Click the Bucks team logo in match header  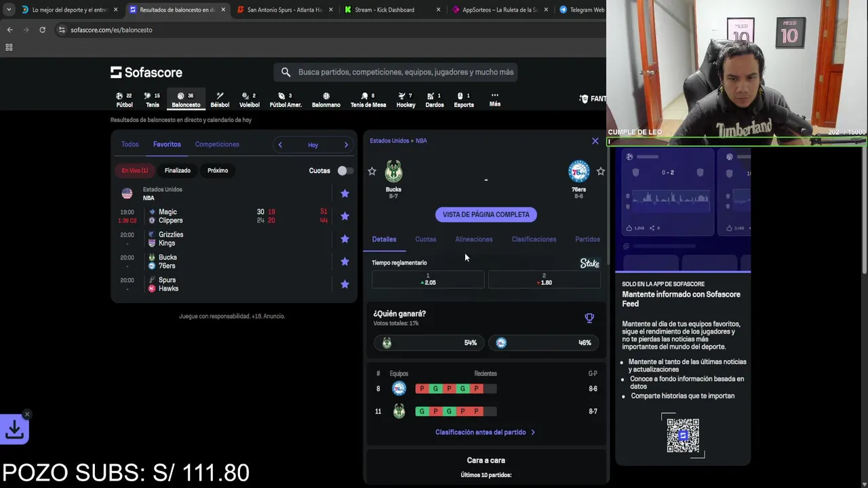393,171
